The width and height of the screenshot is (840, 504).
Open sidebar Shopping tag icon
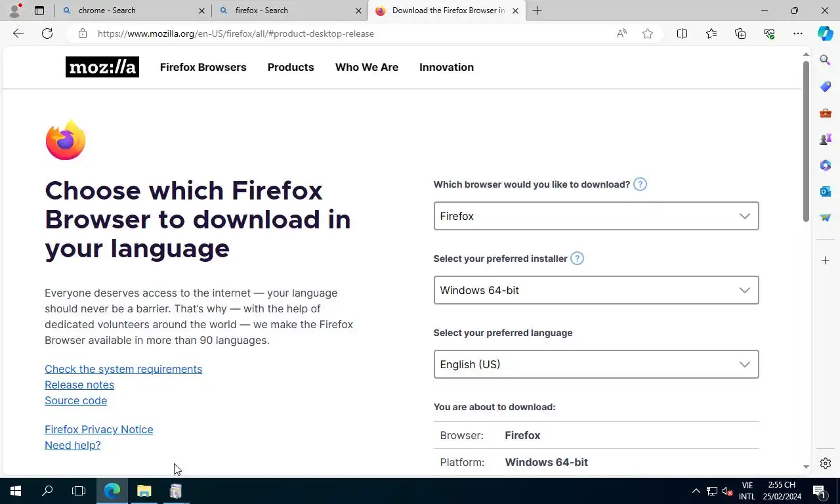pyautogui.click(x=826, y=87)
